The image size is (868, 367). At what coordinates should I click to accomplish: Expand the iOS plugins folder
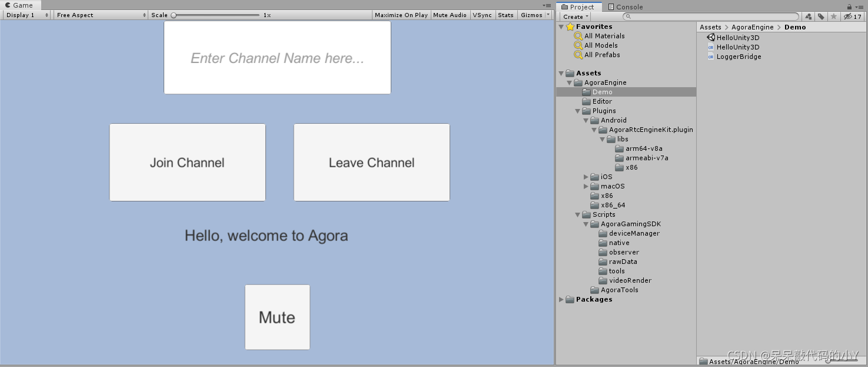click(x=586, y=177)
